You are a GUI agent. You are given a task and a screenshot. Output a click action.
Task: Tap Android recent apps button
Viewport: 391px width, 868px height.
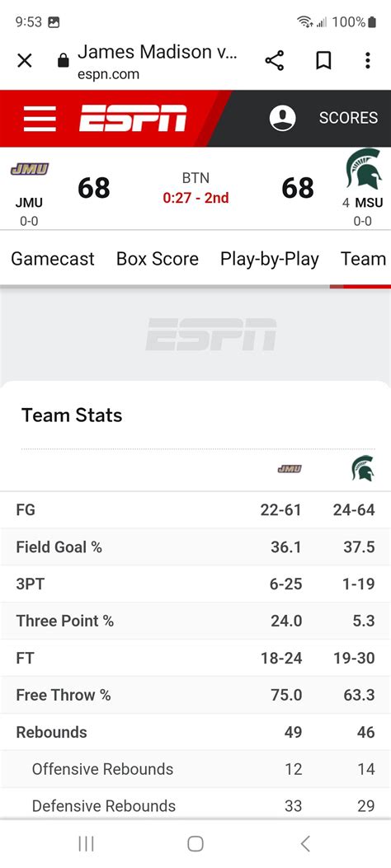pyautogui.click(x=86, y=843)
